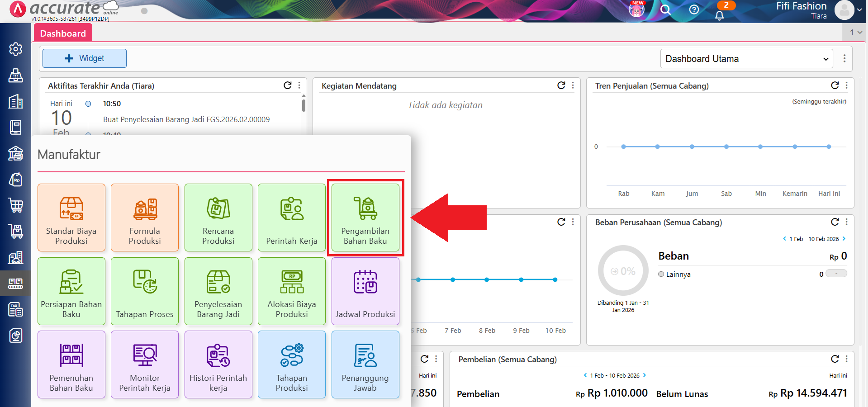Open Pengambilan Bahan Baku module
The width and height of the screenshot is (868, 407).
365,218
